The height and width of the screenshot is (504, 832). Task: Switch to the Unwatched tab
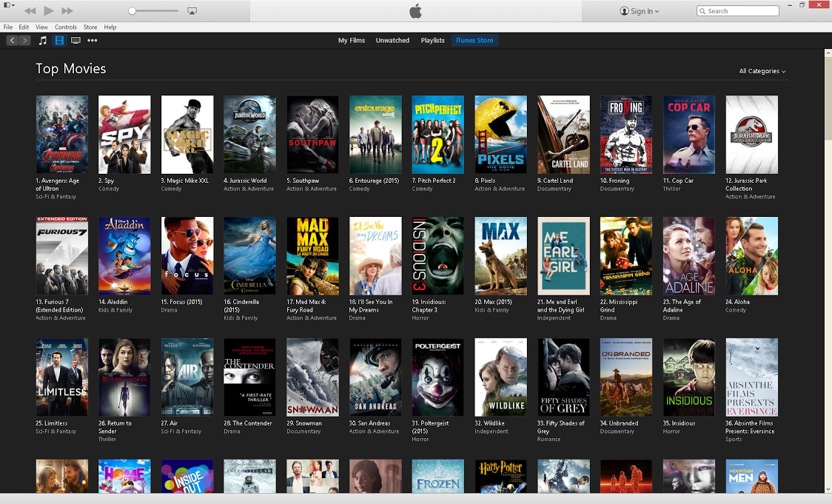coord(392,40)
